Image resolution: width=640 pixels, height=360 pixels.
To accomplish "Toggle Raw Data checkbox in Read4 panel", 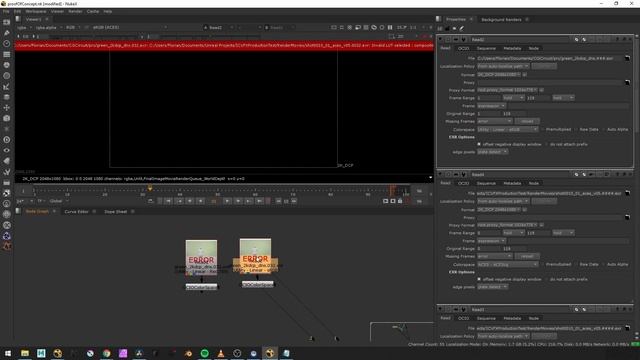I will click(576, 264).
